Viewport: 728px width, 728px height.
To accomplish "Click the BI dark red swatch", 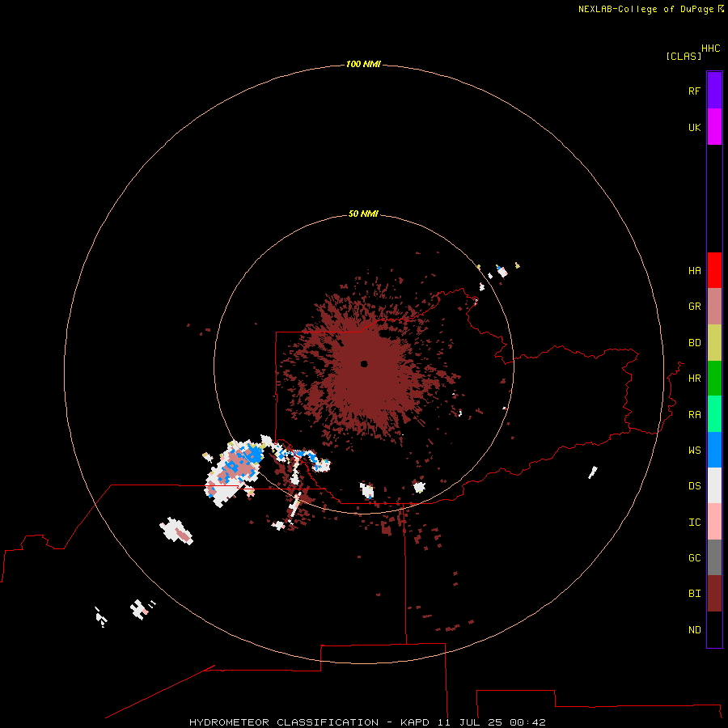I will (x=714, y=594).
